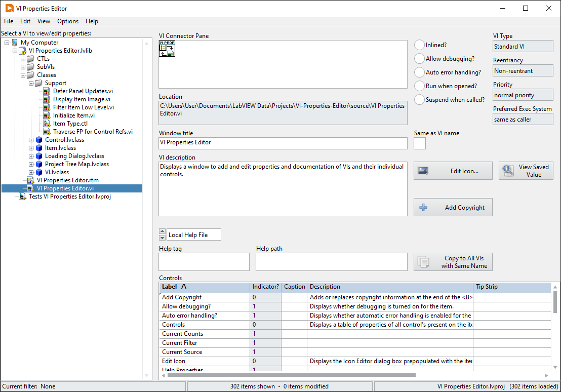Click View Saved Value button

click(526, 171)
